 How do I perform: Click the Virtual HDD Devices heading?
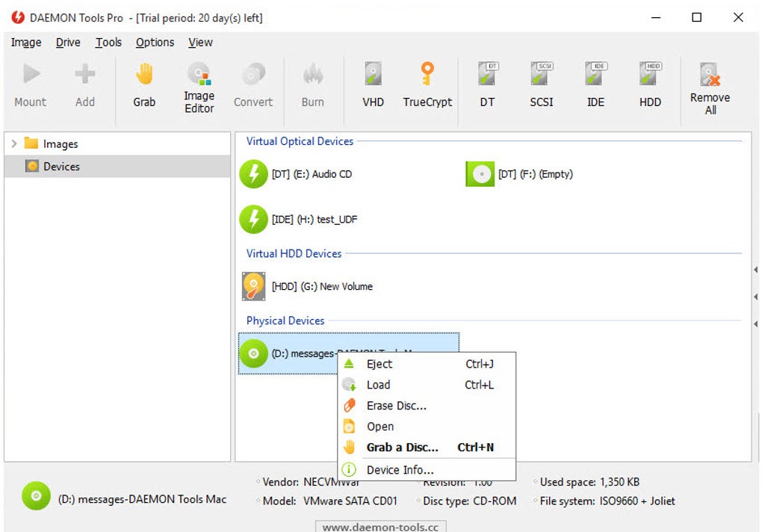pyautogui.click(x=294, y=253)
